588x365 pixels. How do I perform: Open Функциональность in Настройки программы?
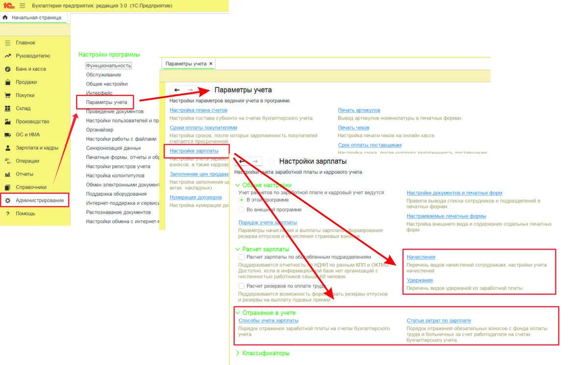(109, 65)
